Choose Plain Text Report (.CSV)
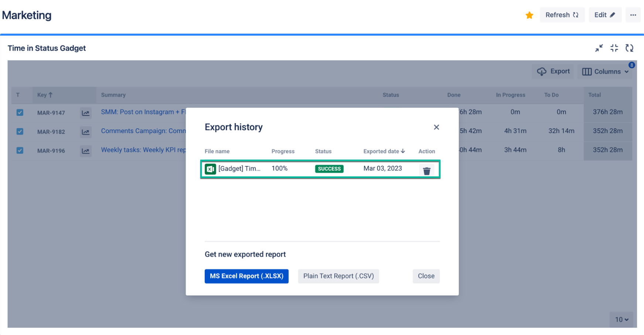This screenshot has height=335, width=644. pyautogui.click(x=338, y=276)
